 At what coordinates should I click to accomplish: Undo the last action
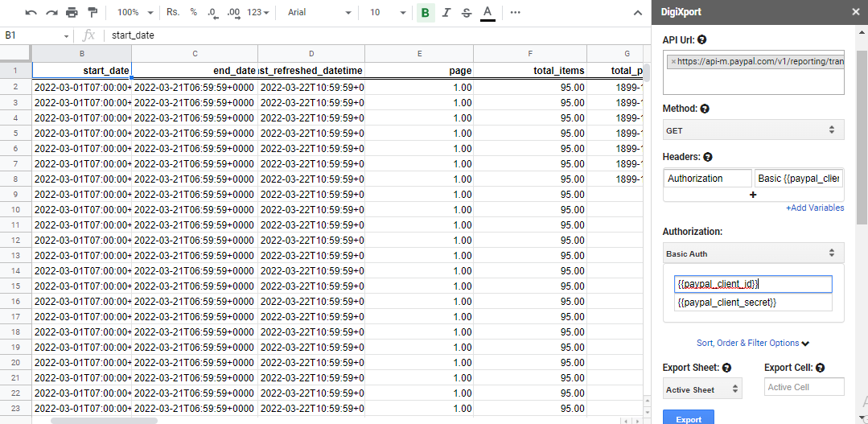pos(31,12)
